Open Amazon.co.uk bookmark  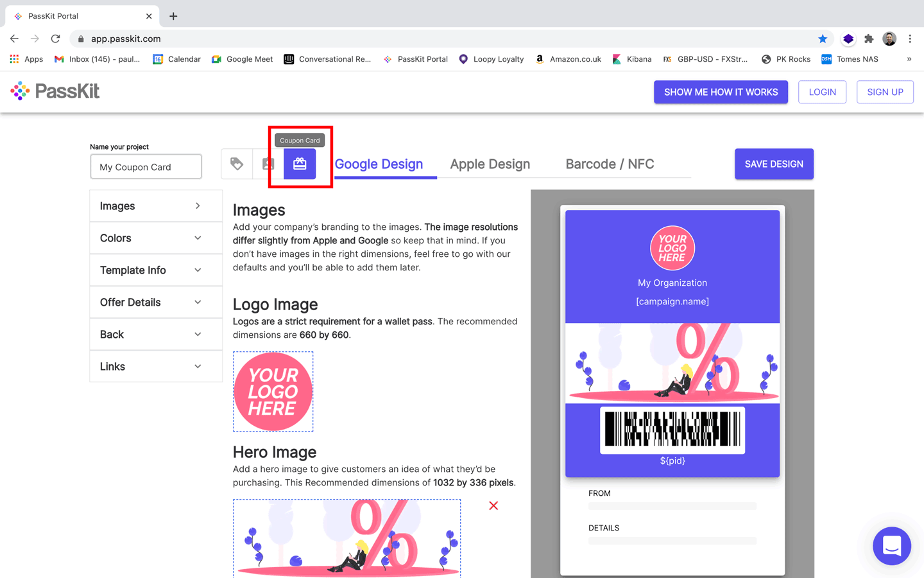tap(569, 59)
